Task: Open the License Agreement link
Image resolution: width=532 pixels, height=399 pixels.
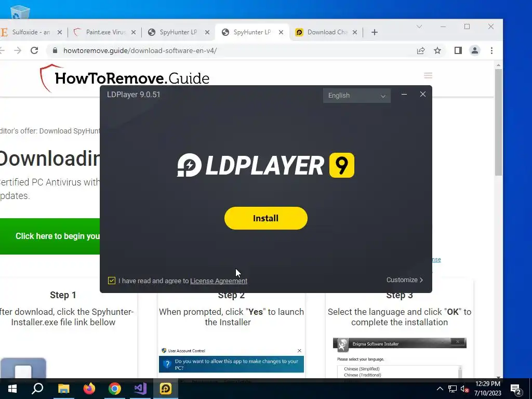Action: point(219,281)
